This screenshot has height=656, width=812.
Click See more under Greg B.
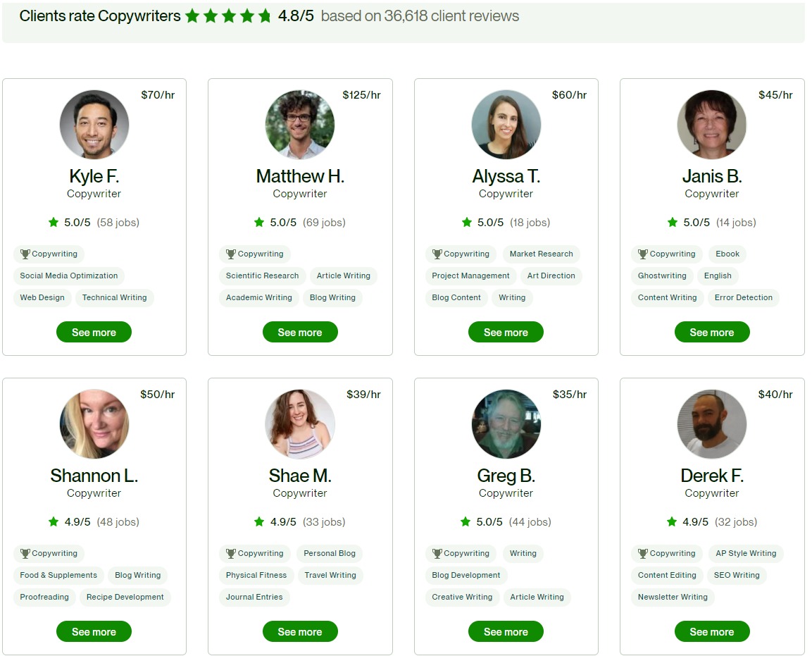pyautogui.click(x=506, y=631)
